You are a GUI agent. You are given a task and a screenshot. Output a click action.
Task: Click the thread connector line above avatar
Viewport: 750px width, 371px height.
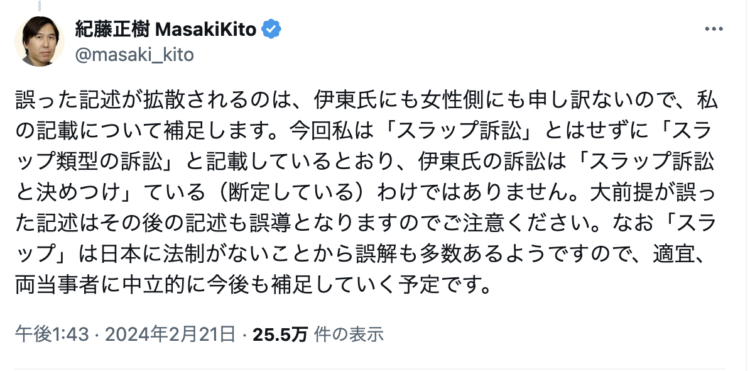point(39,5)
